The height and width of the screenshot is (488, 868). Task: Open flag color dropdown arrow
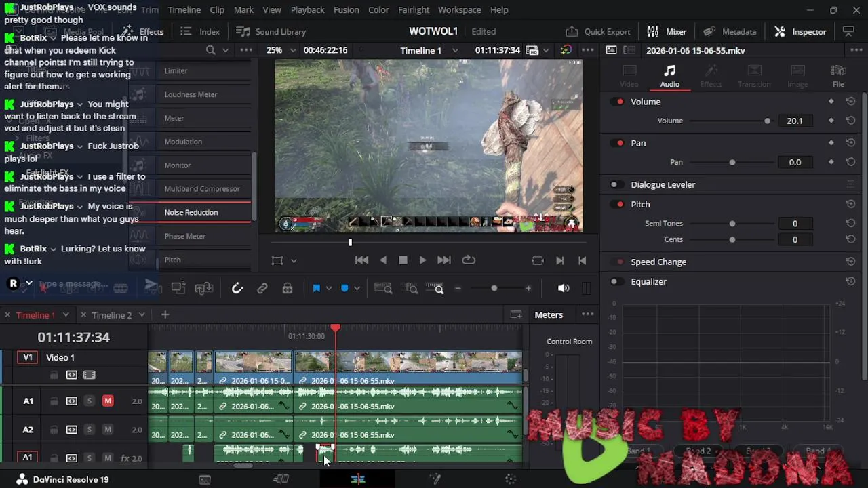click(329, 289)
